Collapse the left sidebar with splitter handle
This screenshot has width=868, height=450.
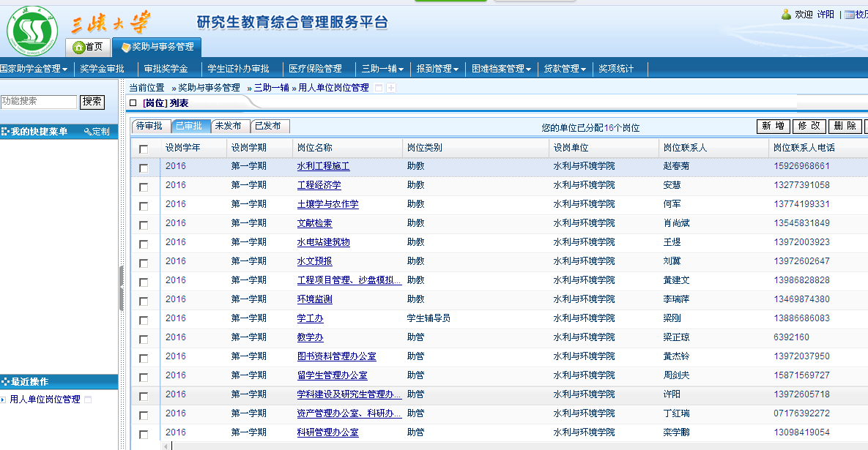[x=121, y=288]
